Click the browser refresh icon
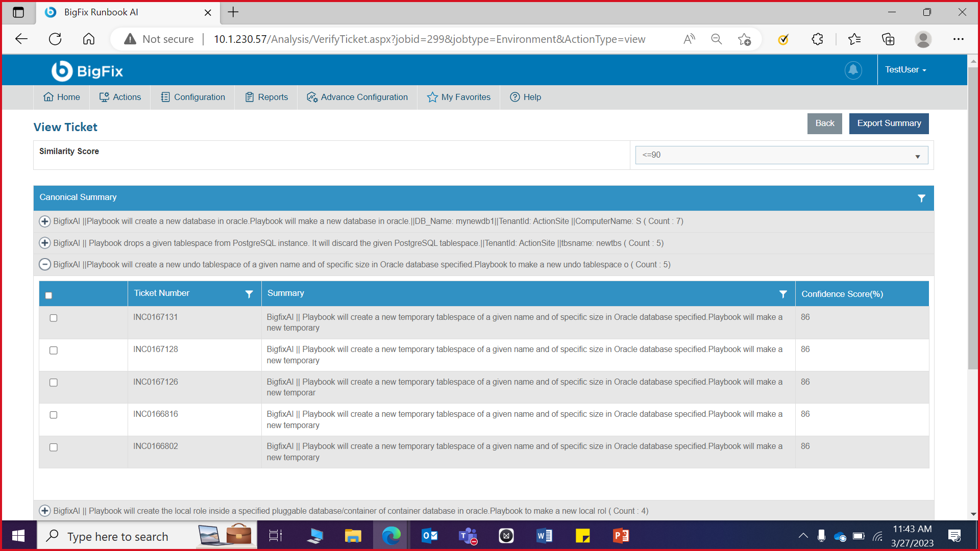 (55, 39)
